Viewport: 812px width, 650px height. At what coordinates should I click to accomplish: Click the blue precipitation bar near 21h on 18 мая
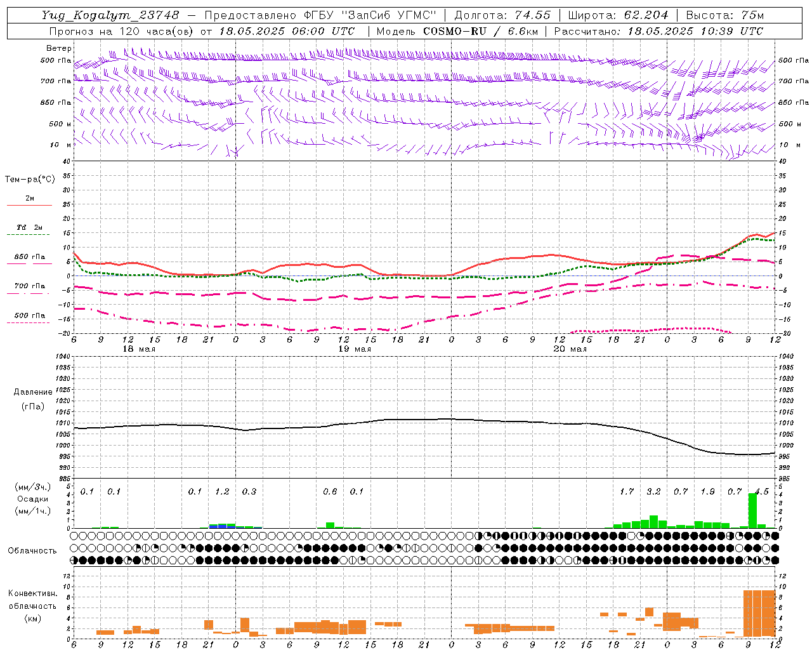tap(223, 526)
